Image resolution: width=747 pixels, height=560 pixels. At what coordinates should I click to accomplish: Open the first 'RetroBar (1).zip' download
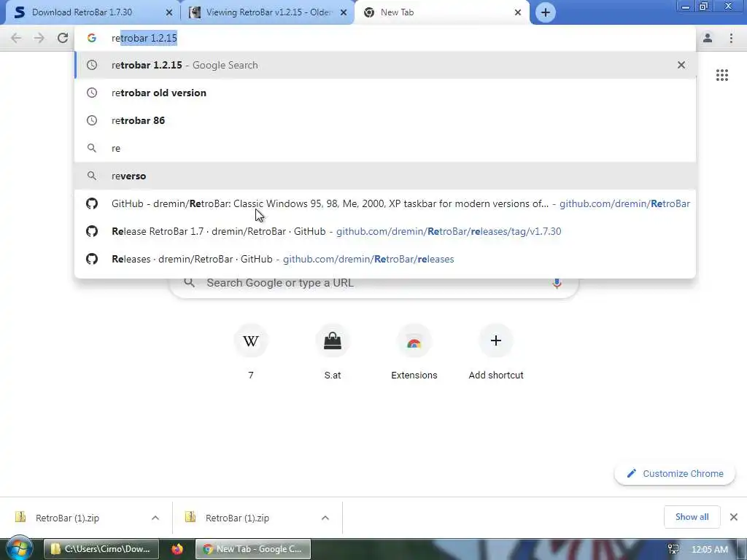68,518
